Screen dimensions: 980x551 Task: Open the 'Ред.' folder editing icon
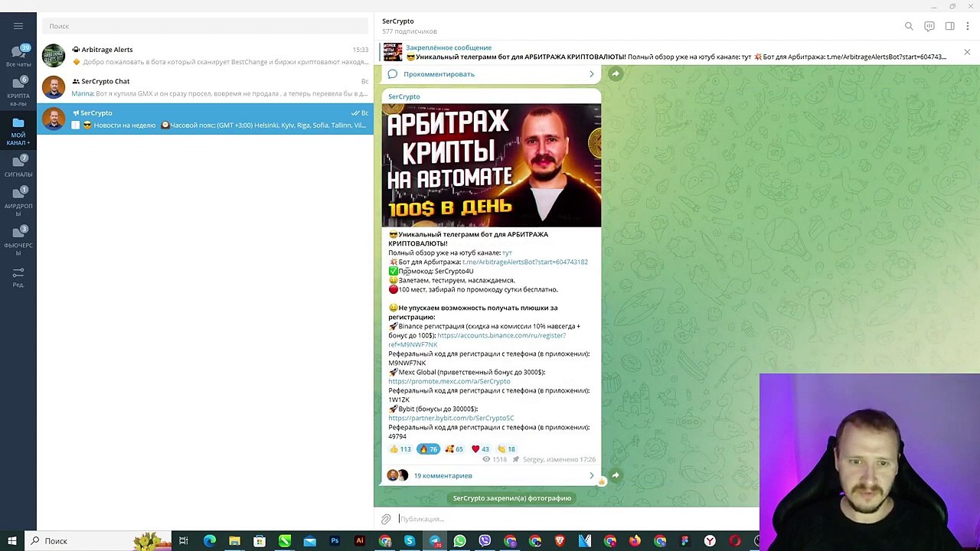tap(18, 277)
